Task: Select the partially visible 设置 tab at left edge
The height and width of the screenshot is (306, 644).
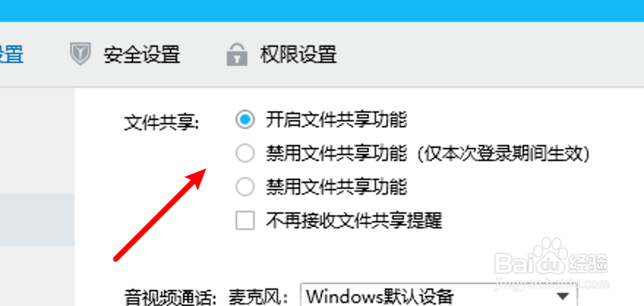Action: (x=11, y=54)
